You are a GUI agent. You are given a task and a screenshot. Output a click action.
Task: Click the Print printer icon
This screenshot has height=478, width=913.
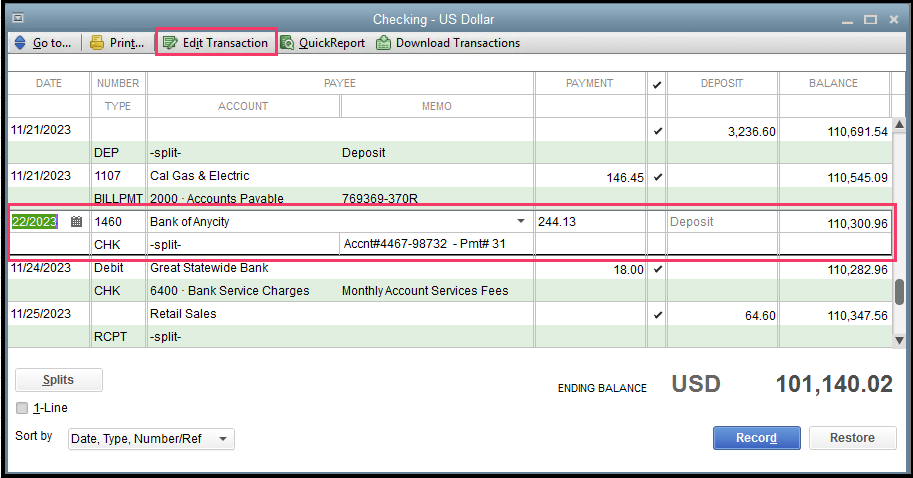[x=97, y=43]
